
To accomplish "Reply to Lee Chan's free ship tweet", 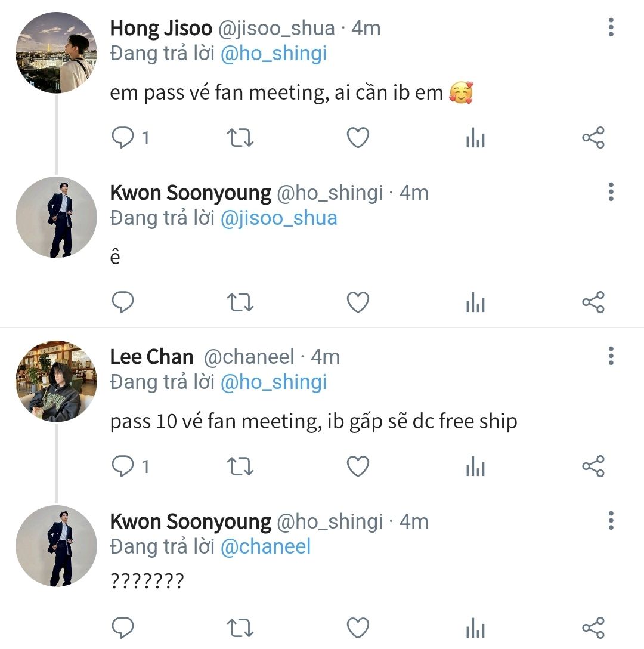I will pyautogui.click(x=123, y=466).
